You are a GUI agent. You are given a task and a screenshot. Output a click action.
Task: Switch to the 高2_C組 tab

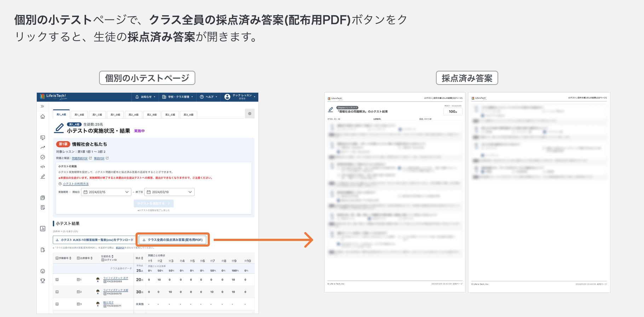[x=170, y=115]
